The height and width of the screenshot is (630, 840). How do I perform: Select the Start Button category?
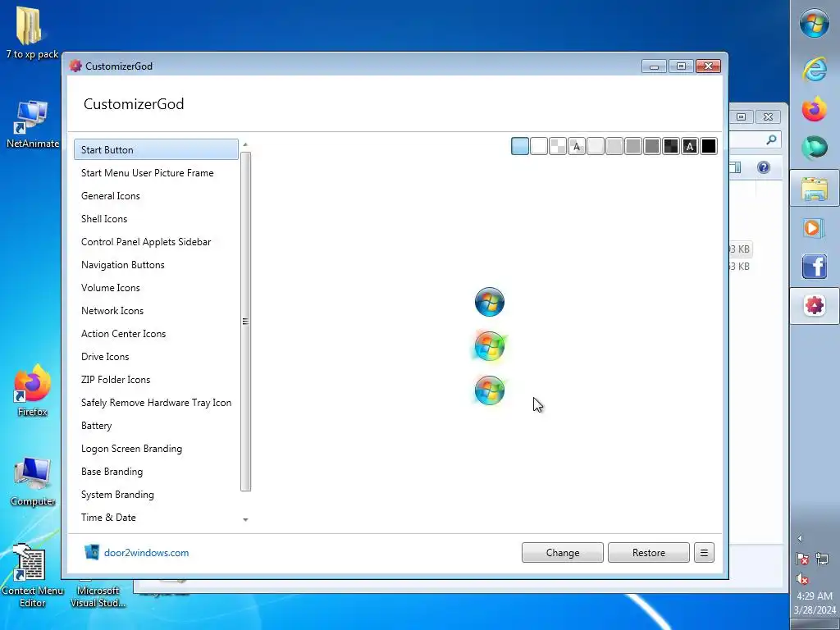pos(156,149)
